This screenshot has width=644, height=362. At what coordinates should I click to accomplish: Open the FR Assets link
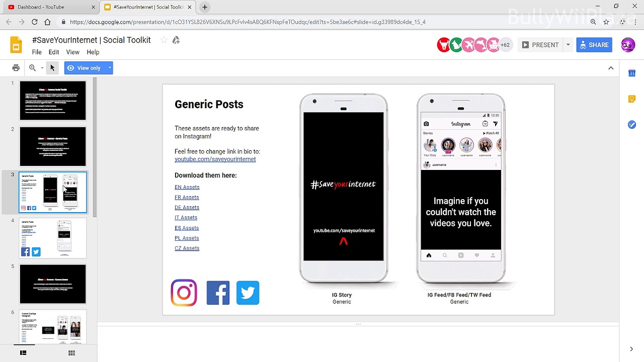pyautogui.click(x=187, y=197)
